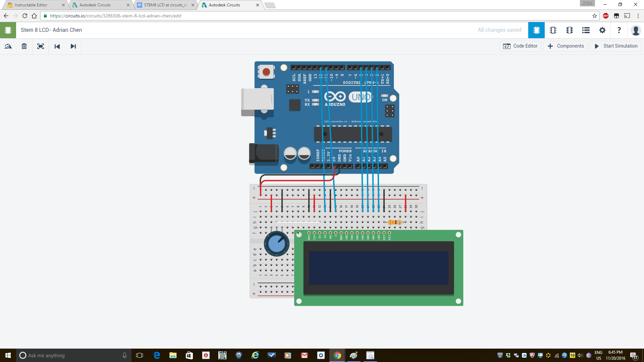This screenshot has width=644, height=362.
Task: Click the Arduino reset push button
Action: pos(266,72)
